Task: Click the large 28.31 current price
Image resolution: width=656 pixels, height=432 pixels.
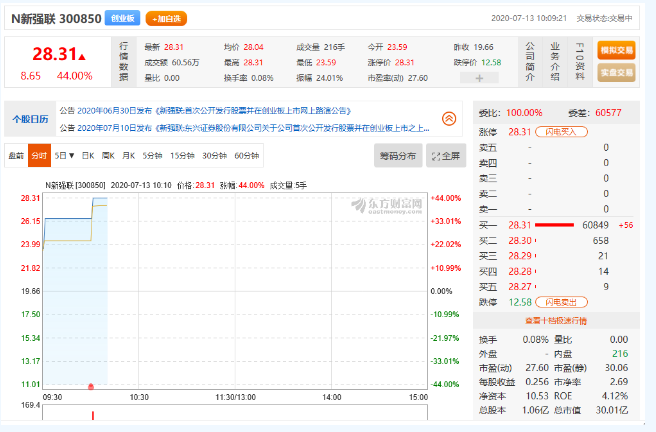Action: (55, 54)
